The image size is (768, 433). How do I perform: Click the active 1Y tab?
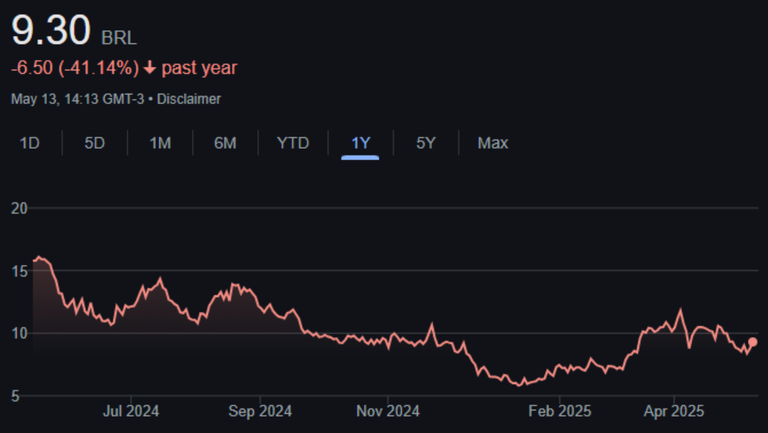click(x=360, y=143)
